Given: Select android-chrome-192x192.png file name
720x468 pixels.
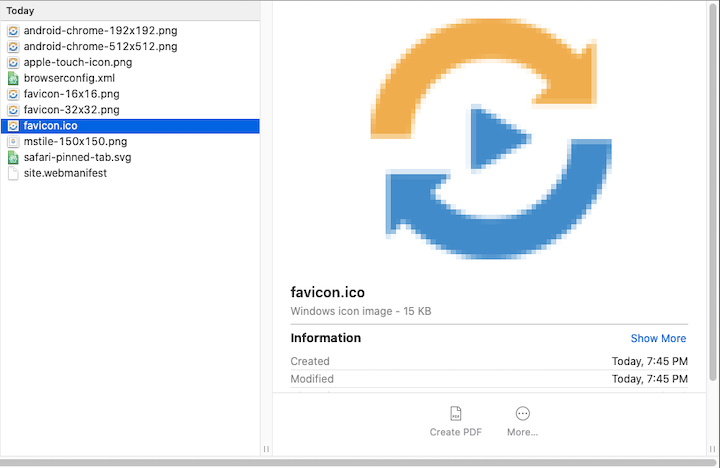Looking at the screenshot, I should pyautogui.click(x=101, y=31).
